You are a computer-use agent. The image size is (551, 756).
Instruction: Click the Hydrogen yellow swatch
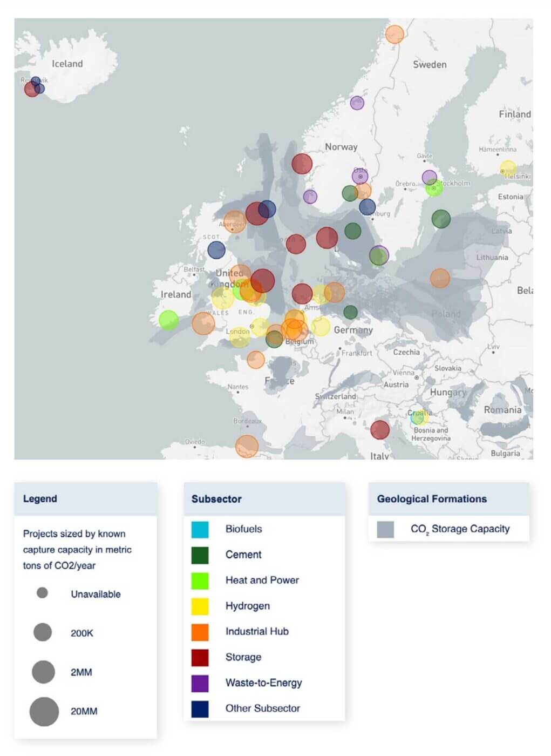coord(200,606)
